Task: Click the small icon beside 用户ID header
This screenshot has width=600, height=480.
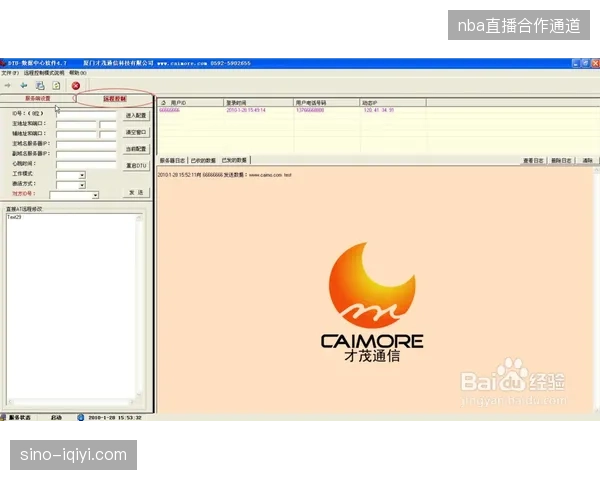Action: 164,103
